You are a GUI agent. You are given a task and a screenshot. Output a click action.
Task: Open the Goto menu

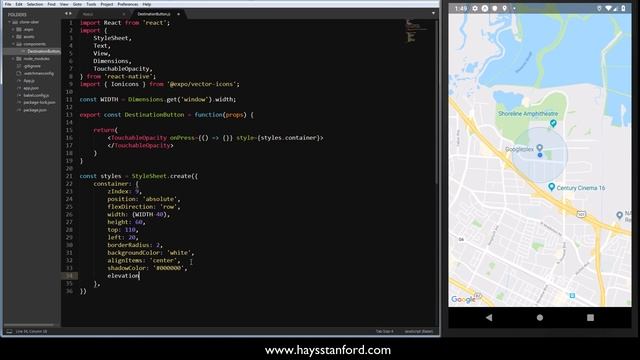point(77,4)
